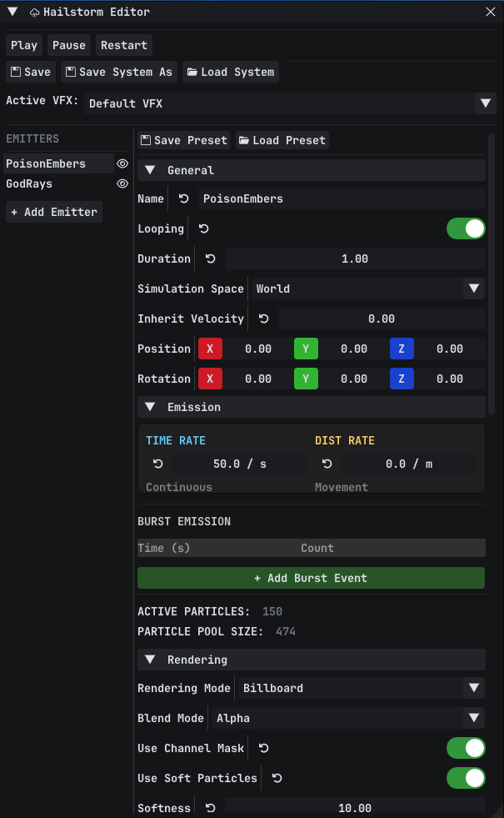The width and height of the screenshot is (504, 818).
Task: Click the Rotation Z axis label
Action: 402,379
